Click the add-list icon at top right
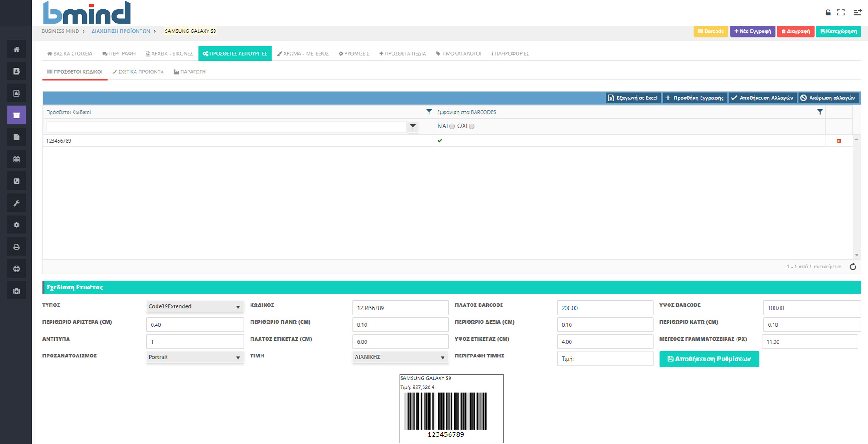868x444 pixels. click(858, 12)
